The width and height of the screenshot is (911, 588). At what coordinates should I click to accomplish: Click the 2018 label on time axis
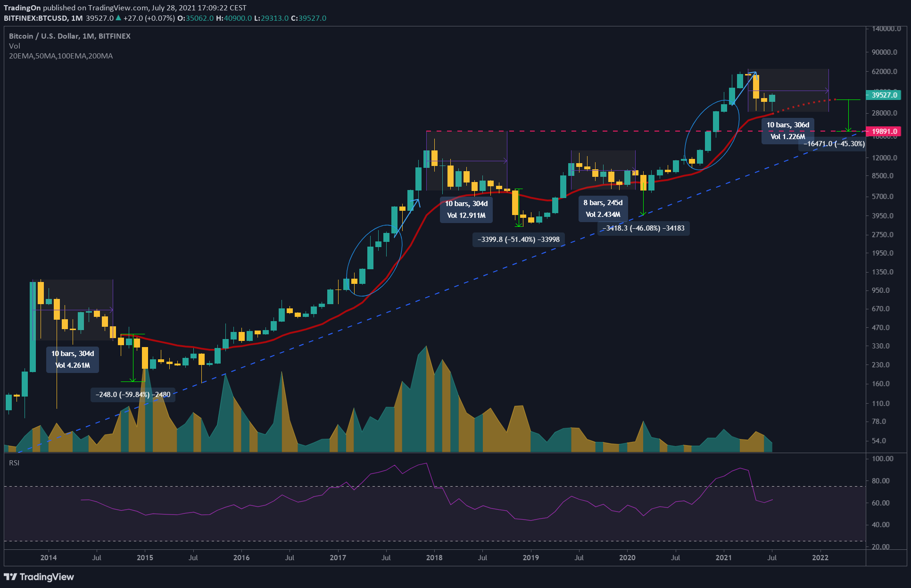tap(434, 557)
